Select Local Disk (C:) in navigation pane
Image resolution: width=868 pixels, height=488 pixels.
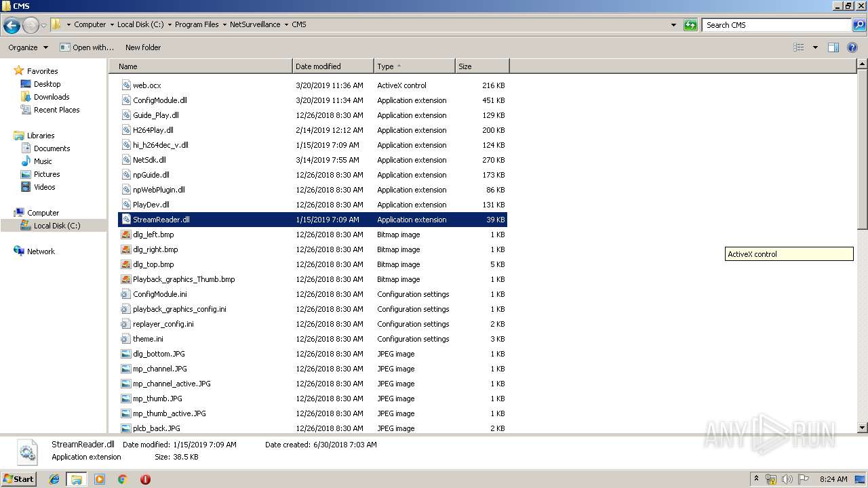click(x=57, y=226)
